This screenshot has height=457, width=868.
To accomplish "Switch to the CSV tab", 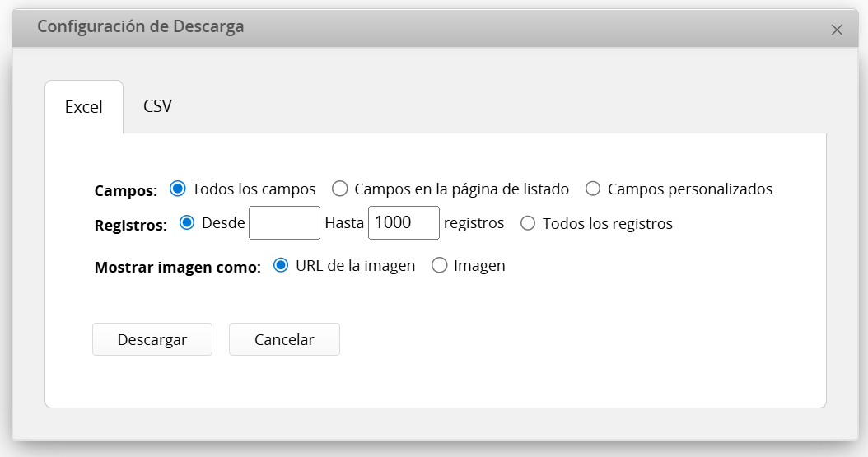I will (x=157, y=106).
